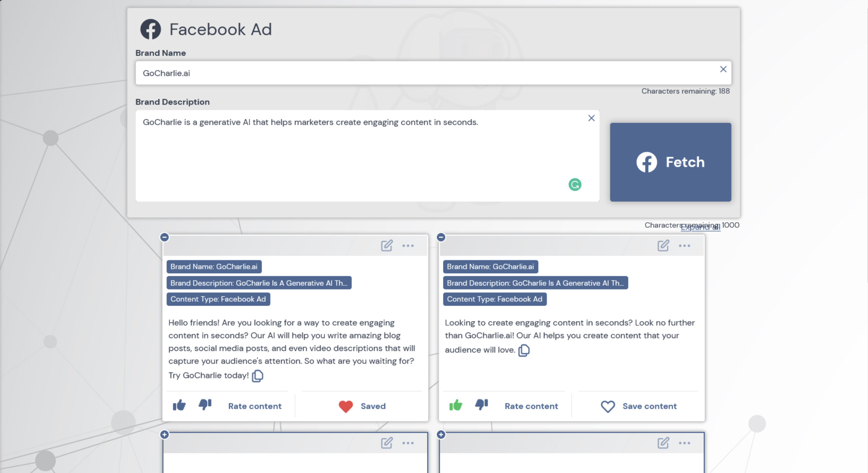Viewport: 868px width, 473px height.
Task: Thumbs up the 'Hello friends' ad
Action: point(179,405)
